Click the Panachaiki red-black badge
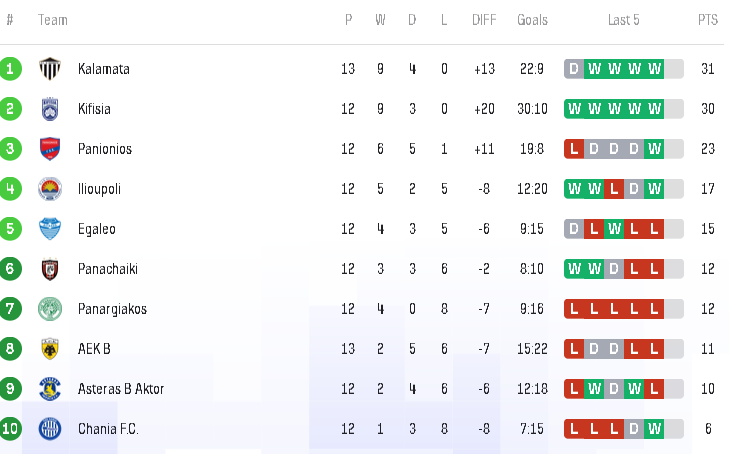Viewport: 729px width, 454px height. 50,269
